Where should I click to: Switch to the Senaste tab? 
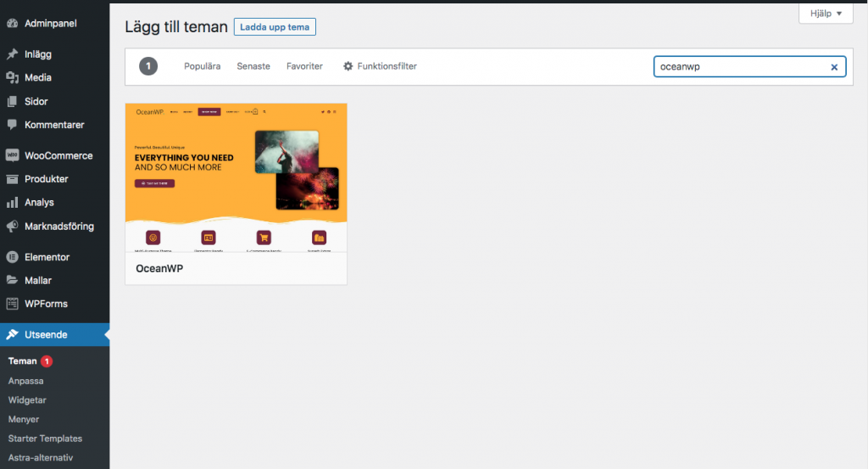coord(253,66)
